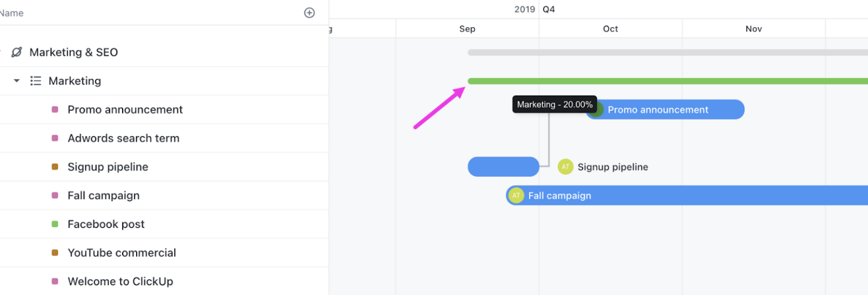Click the plus icon beside Name column
This screenshot has width=868, height=295.
309,12
